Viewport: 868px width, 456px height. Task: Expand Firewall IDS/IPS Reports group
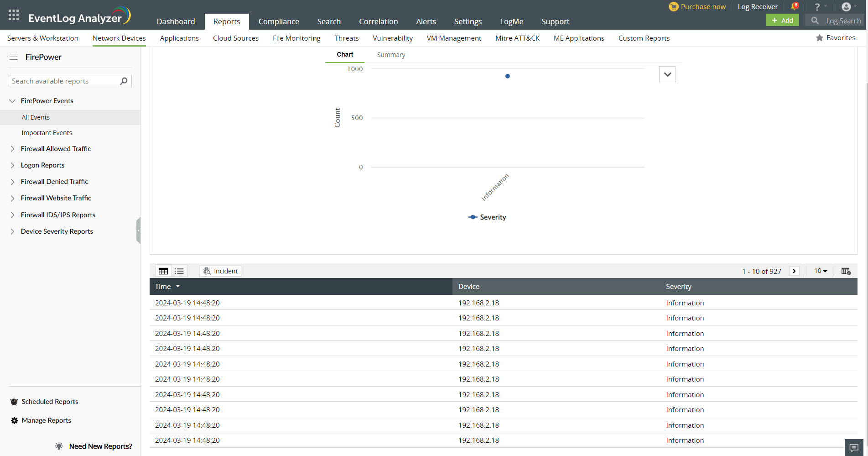pos(12,215)
